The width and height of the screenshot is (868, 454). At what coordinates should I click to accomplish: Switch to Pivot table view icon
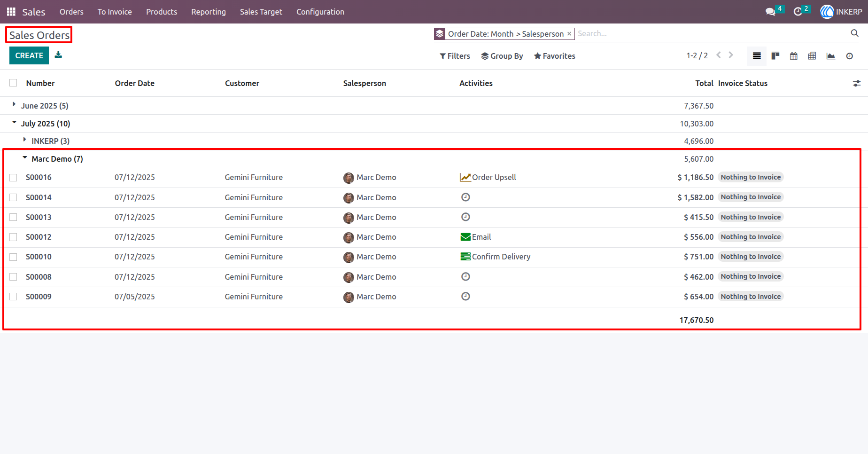(812, 56)
